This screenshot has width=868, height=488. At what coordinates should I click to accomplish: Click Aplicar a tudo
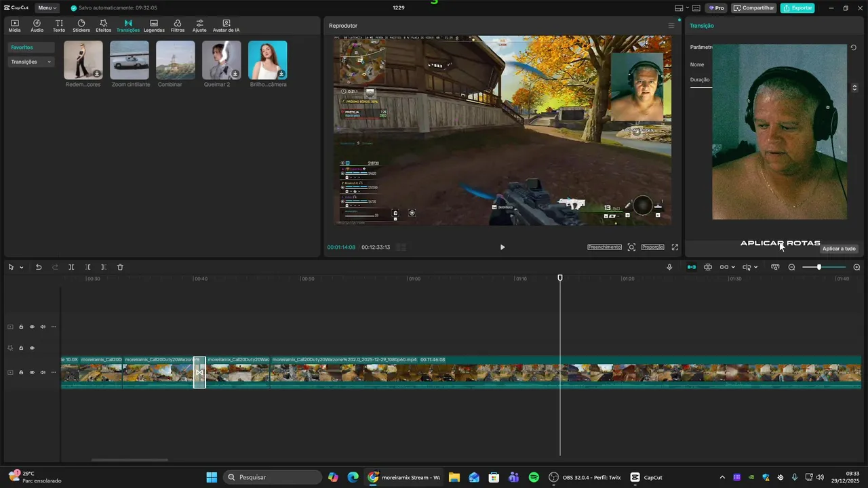tap(839, 249)
